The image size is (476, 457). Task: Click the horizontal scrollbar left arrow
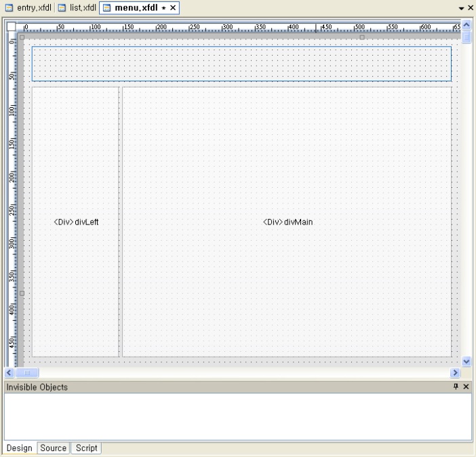pos(9,373)
